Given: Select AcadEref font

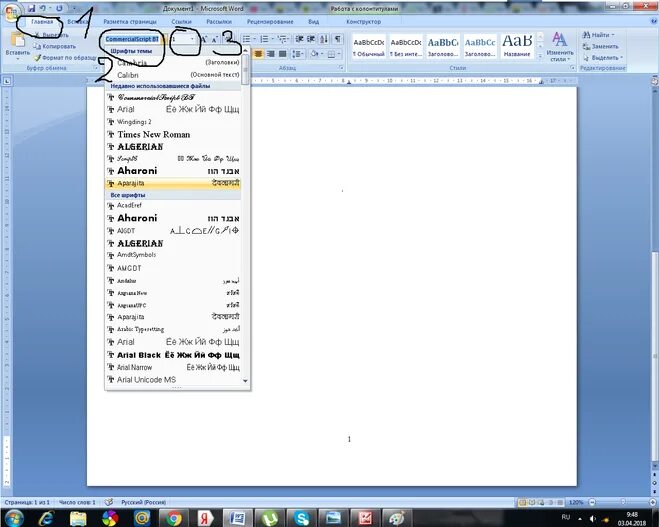Looking at the screenshot, I should coord(173,205).
